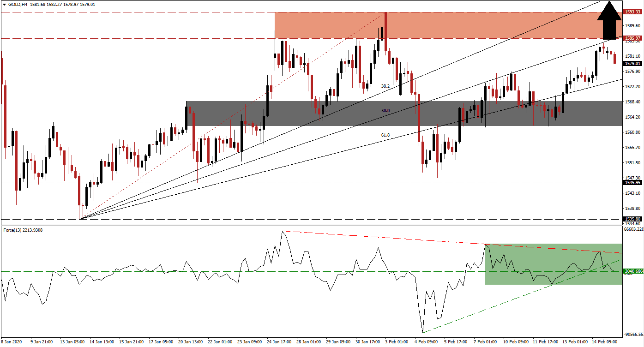This screenshot has width=644, height=347.
Task: Click the black breakout arrow icon
Action: [x=610, y=21]
